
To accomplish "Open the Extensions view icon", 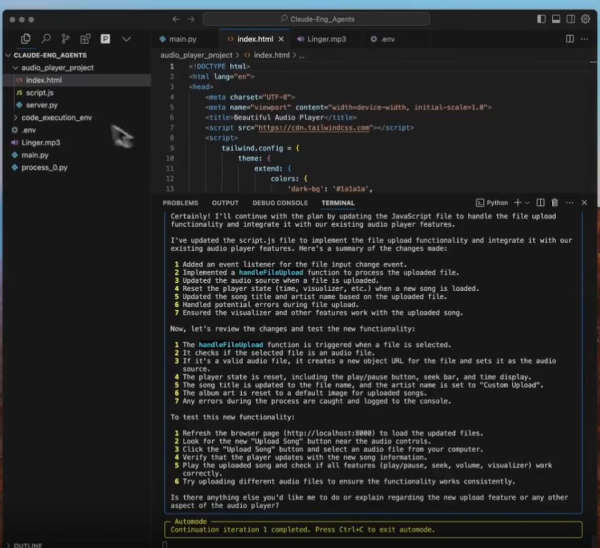I will 85,39.
